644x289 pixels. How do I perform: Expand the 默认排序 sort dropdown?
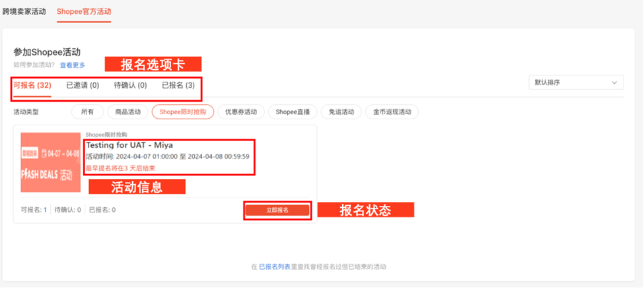point(576,82)
